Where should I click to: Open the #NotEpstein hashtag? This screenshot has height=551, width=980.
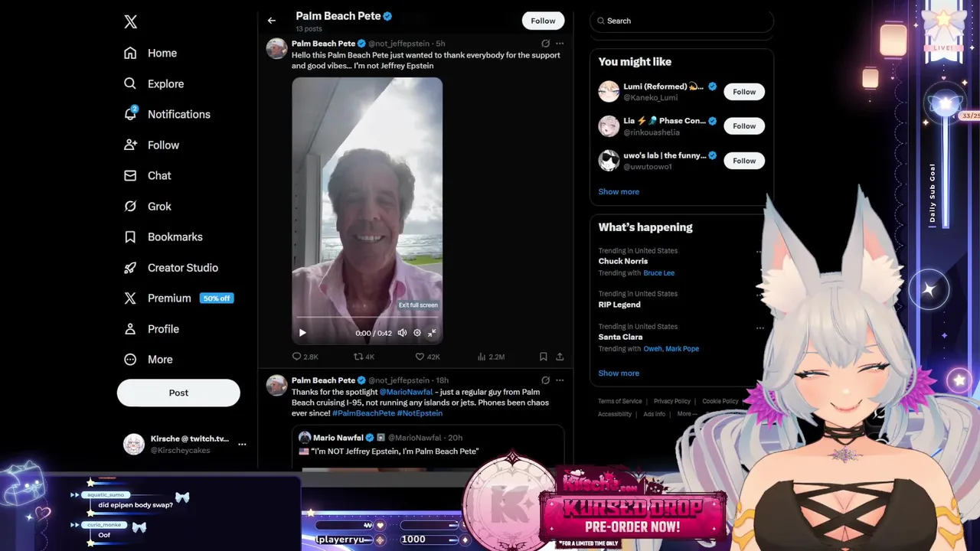point(420,413)
